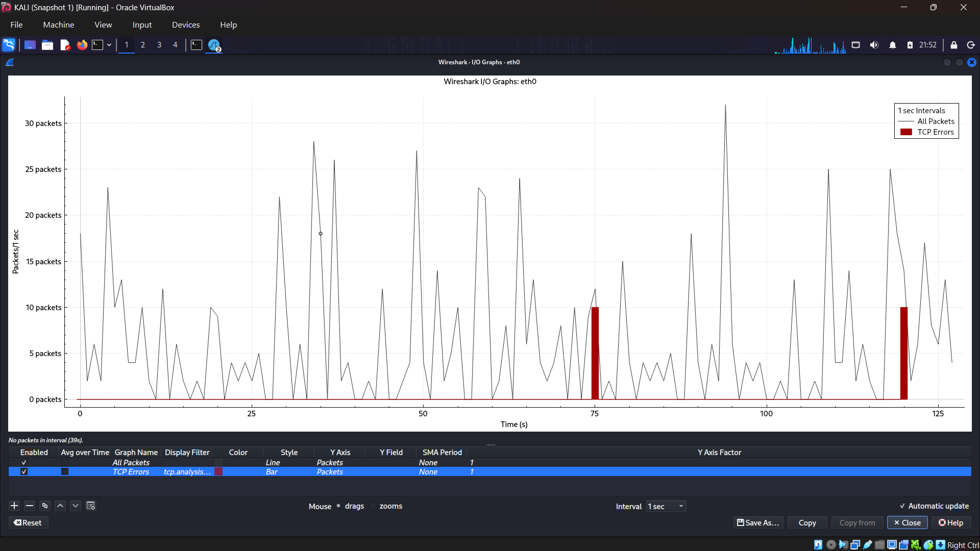980x551 pixels.
Task: Click the TCP Errors red color swatch
Action: tap(218, 471)
